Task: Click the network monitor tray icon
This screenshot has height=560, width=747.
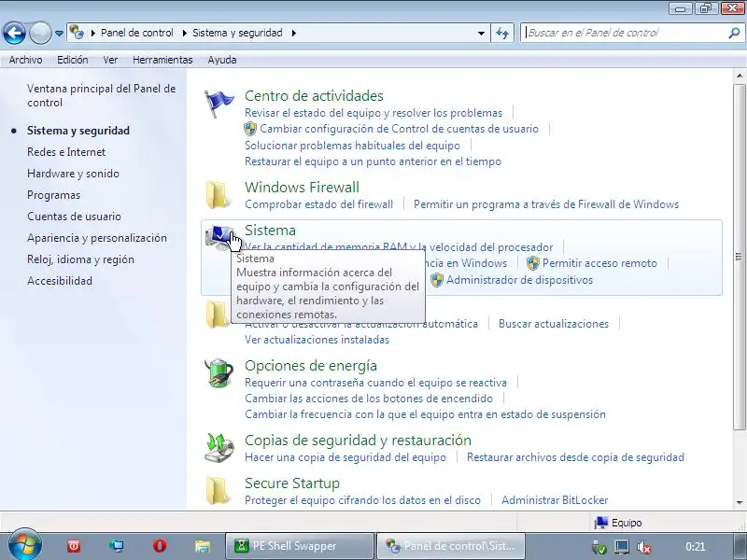Action: point(621,547)
